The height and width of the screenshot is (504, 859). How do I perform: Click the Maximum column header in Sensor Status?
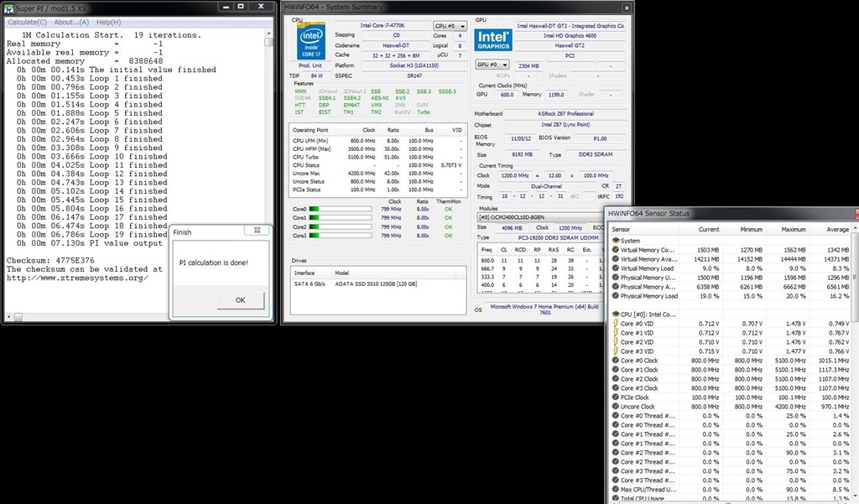794,228
